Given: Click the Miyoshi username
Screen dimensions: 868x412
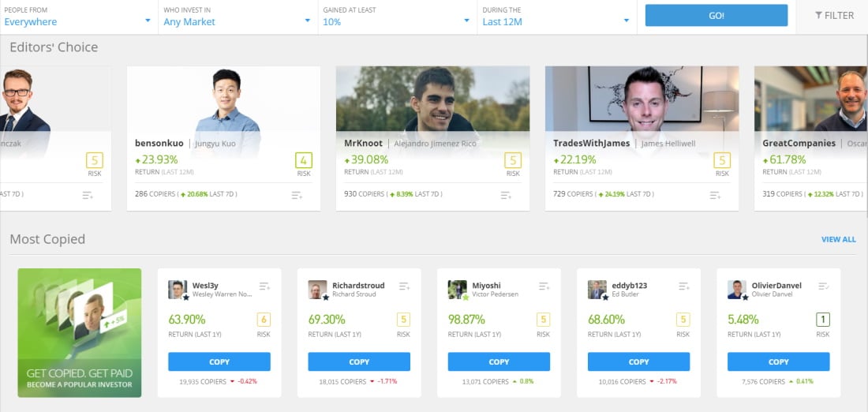Looking at the screenshot, I should click(x=486, y=286).
